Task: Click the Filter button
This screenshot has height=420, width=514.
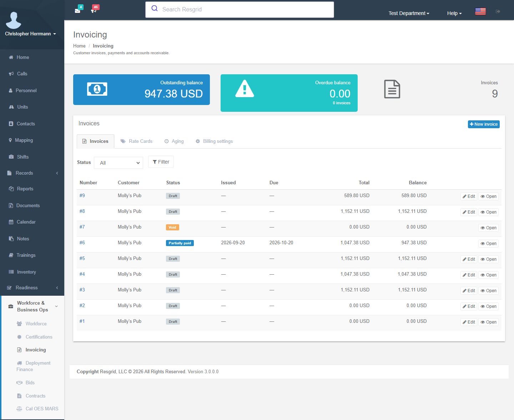Action: tap(161, 162)
